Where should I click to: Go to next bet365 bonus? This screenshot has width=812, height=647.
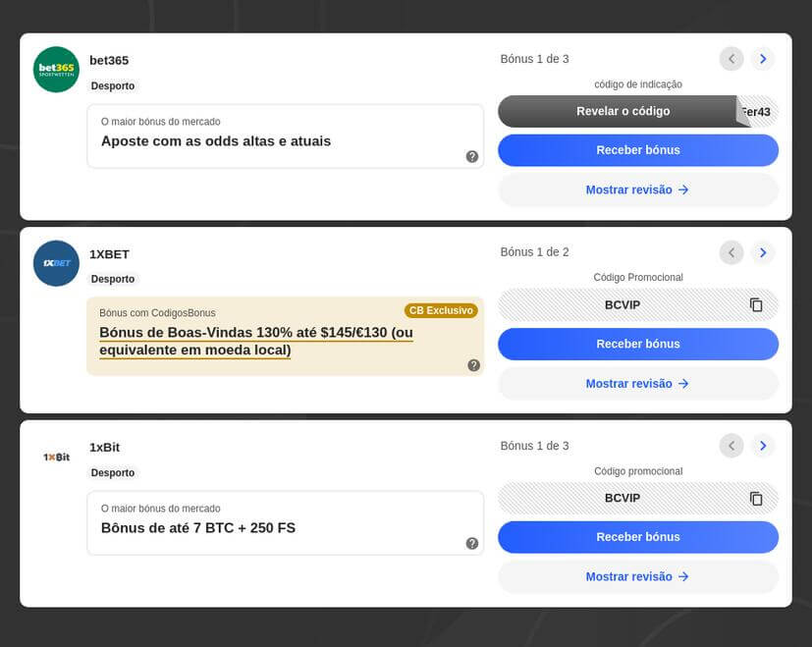[763, 59]
